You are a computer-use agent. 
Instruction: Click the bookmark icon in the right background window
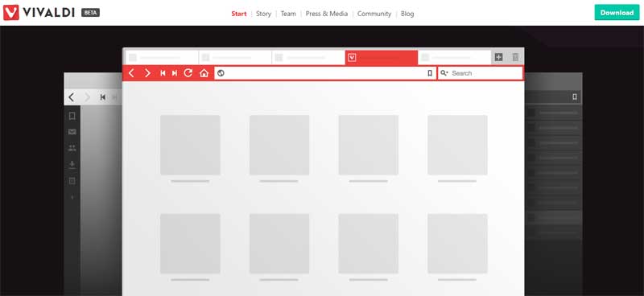pos(575,97)
